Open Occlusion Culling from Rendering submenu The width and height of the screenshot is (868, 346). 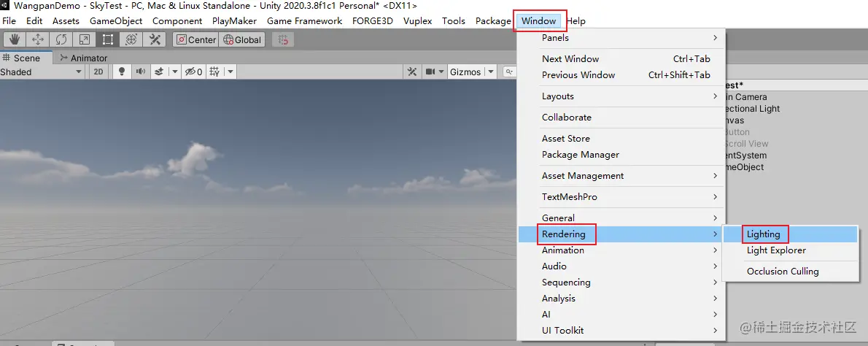click(x=791, y=272)
